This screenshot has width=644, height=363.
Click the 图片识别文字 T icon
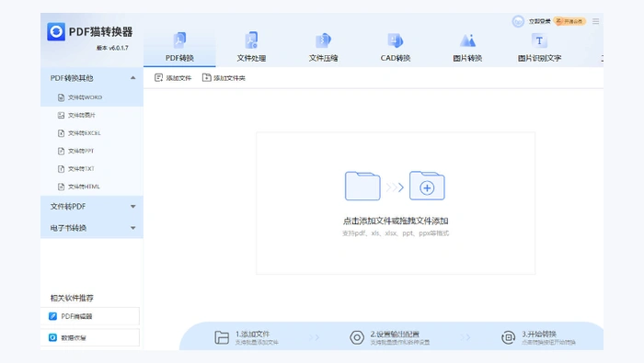[x=539, y=40]
